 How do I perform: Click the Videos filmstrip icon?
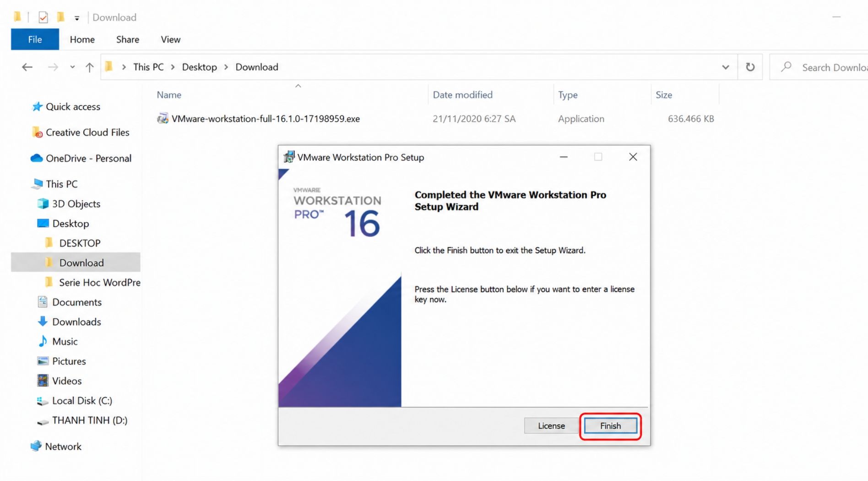(x=43, y=381)
